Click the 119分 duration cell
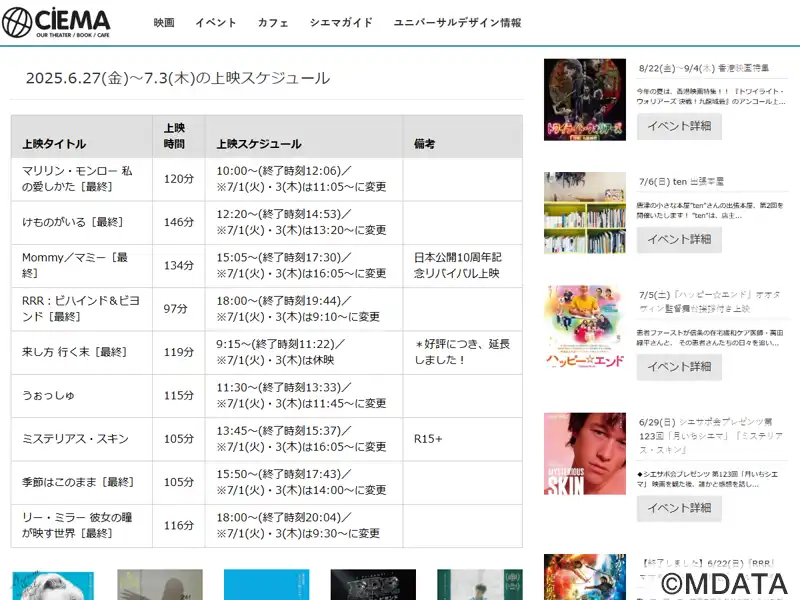The width and height of the screenshot is (800, 600). [179, 353]
